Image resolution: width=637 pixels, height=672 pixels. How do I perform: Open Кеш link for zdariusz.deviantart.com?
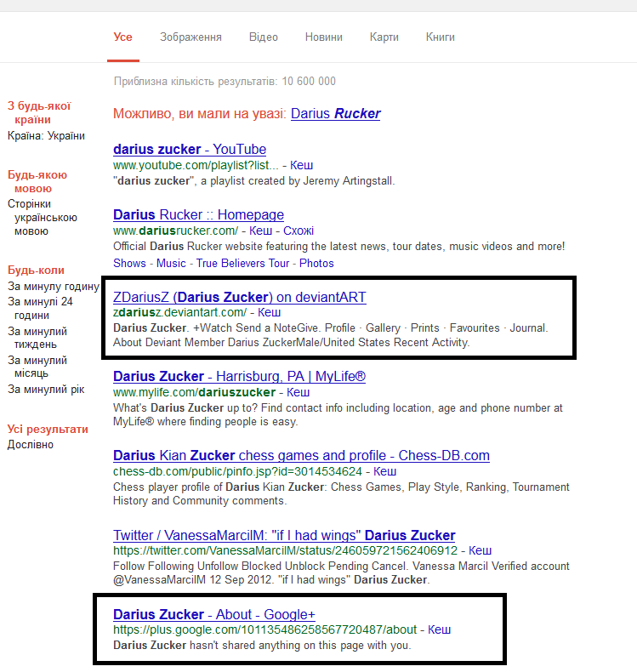[269, 312]
